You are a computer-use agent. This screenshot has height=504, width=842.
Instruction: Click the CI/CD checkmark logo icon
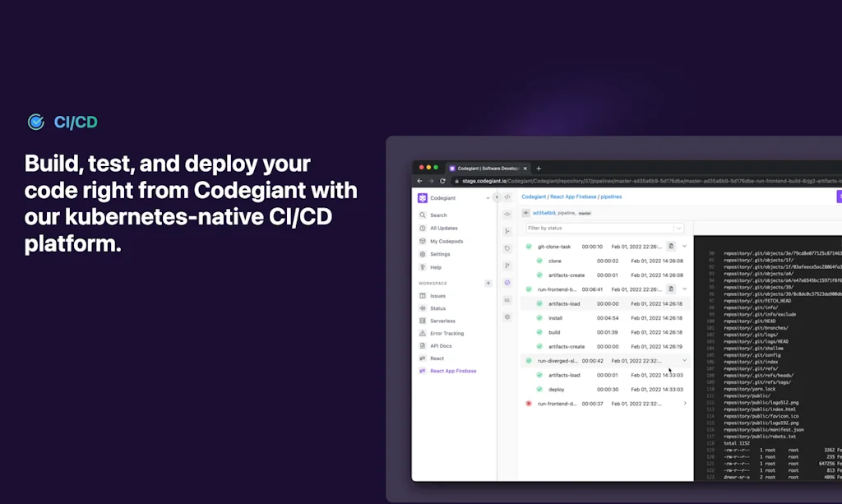click(36, 123)
